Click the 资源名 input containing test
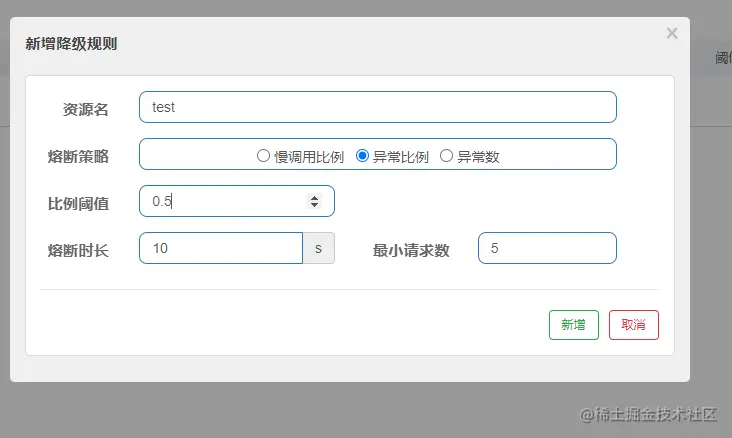The image size is (732, 438). (x=378, y=107)
